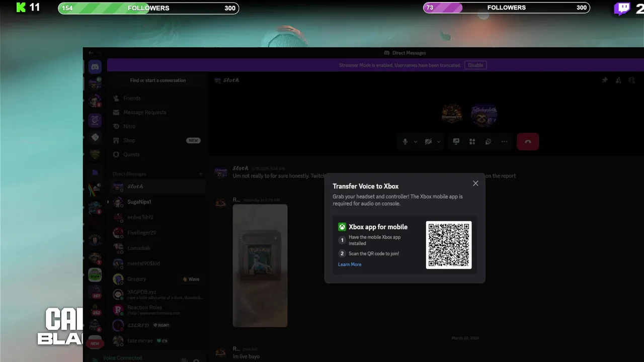Click the Tattedupsloth avatar in call
Screen dimensions: 644x362
point(484,115)
